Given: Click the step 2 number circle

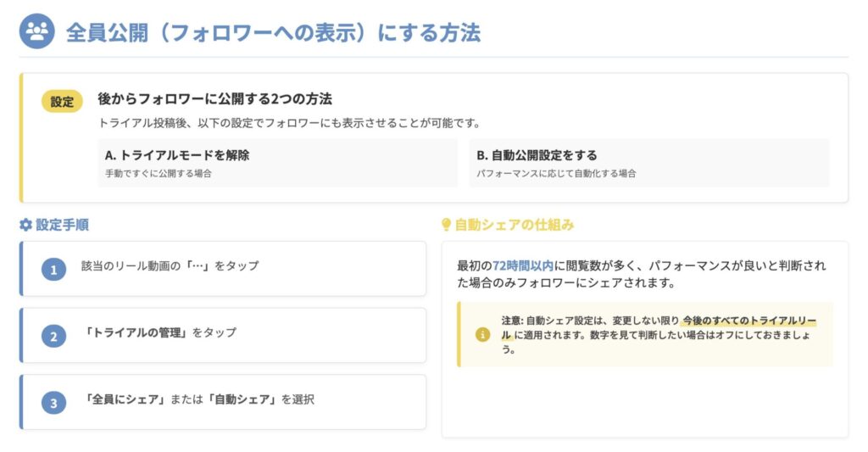Looking at the screenshot, I should 53,336.
